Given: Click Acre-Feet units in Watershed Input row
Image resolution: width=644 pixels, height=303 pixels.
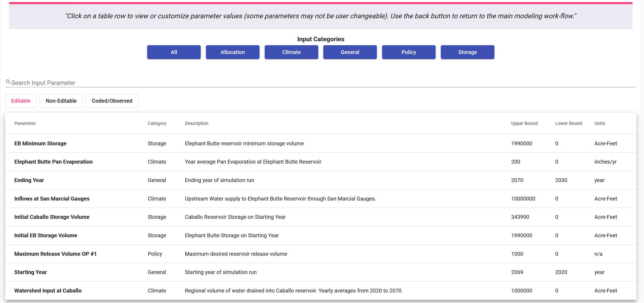Looking at the screenshot, I should pyautogui.click(x=606, y=290).
